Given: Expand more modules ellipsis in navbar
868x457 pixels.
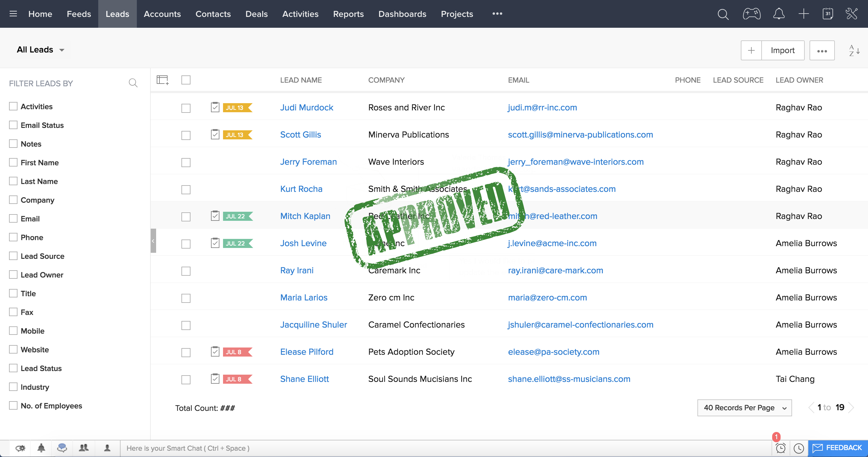Looking at the screenshot, I should [x=497, y=14].
